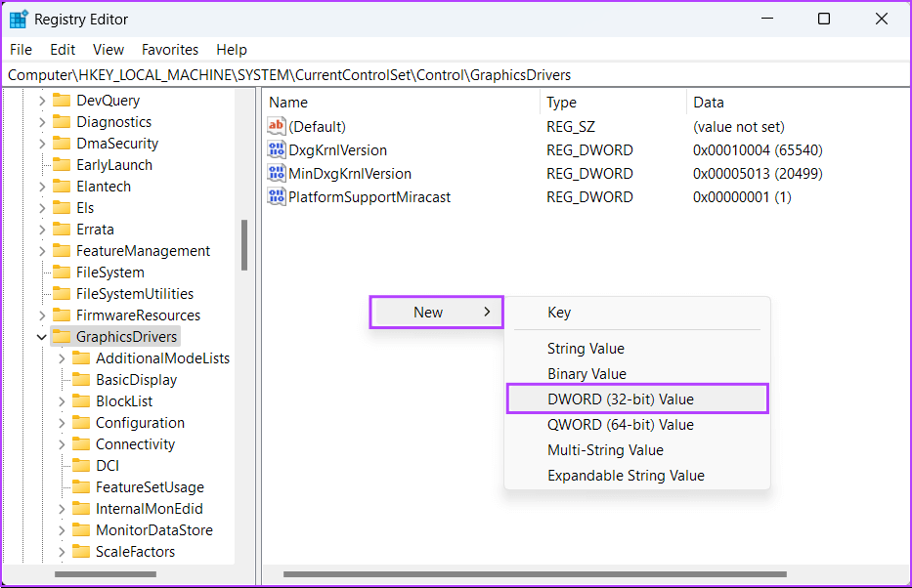Click the tree pane vertical scrollbar thumb
This screenshot has width=912, height=588.
click(244, 244)
